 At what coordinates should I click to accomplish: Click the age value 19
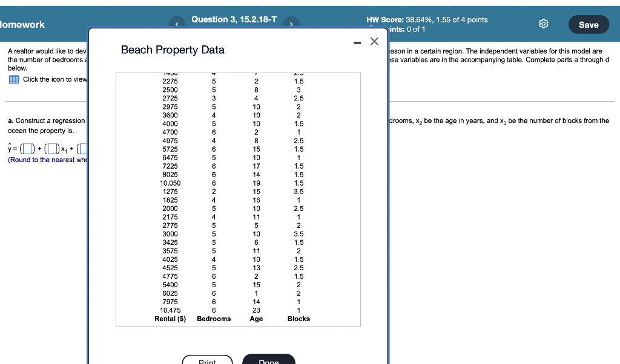[x=256, y=183]
